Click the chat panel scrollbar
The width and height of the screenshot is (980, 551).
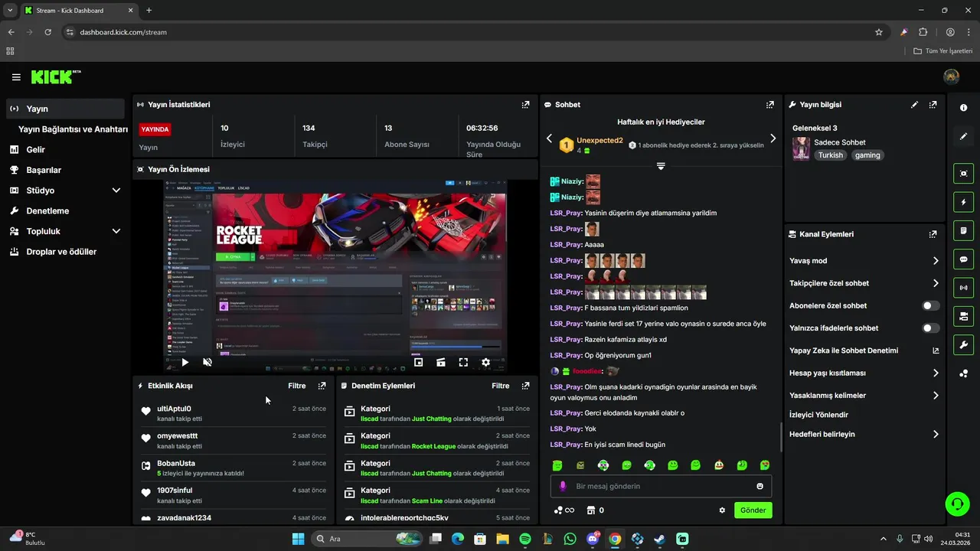coord(781,438)
